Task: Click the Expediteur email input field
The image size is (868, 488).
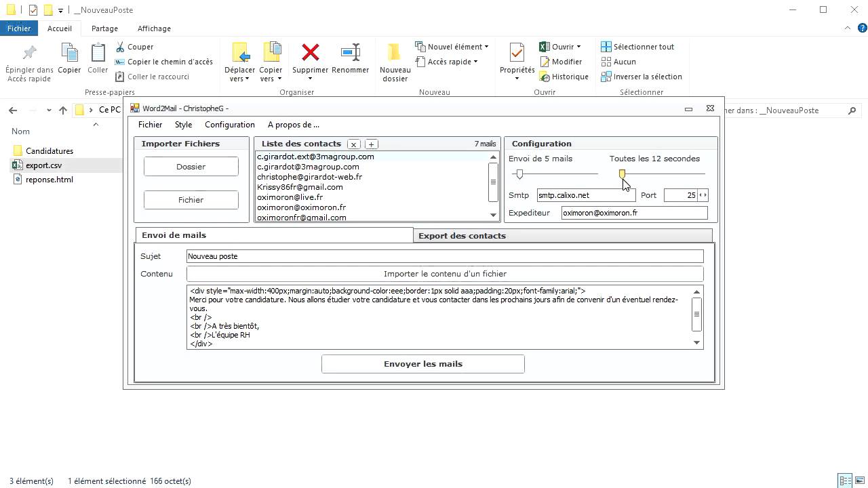Action: (x=634, y=213)
